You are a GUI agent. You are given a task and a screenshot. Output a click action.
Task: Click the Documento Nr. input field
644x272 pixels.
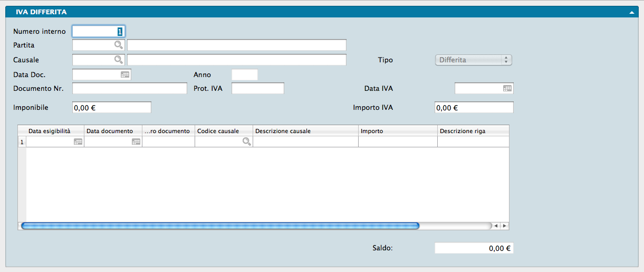[129, 88]
